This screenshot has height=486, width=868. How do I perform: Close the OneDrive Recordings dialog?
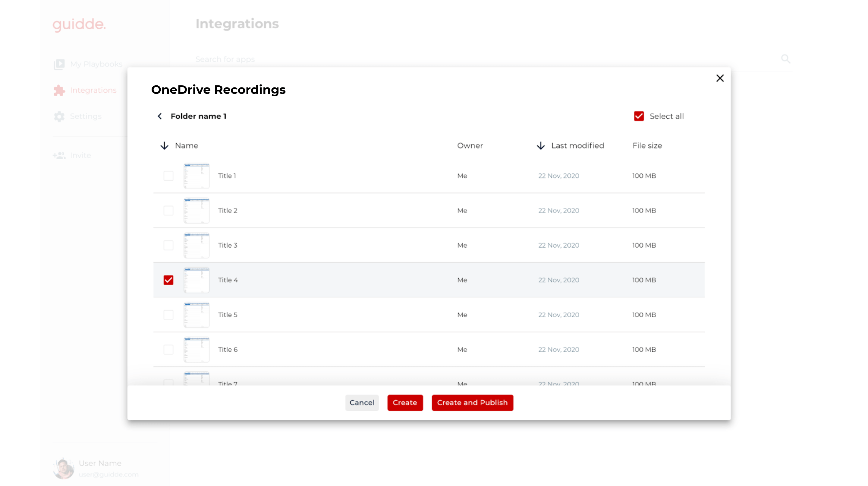(720, 78)
